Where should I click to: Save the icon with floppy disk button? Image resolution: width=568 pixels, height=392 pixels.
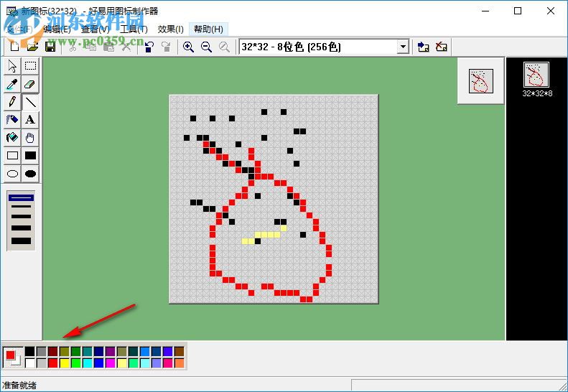[50, 47]
